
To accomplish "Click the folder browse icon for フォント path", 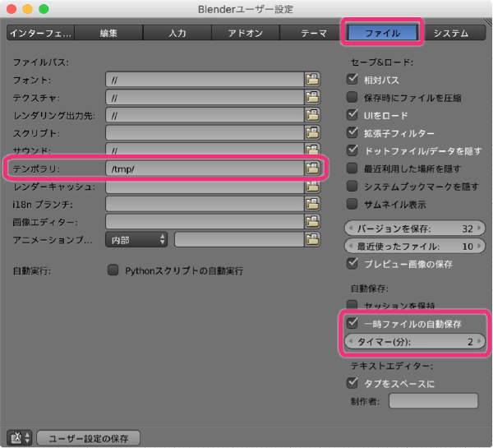I will [x=312, y=80].
